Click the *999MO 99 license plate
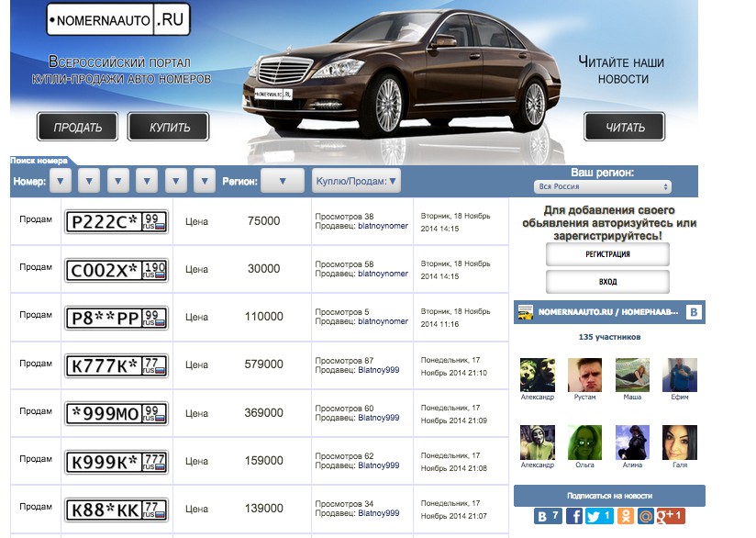The width and height of the screenshot is (756, 538). click(x=117, y=413)
